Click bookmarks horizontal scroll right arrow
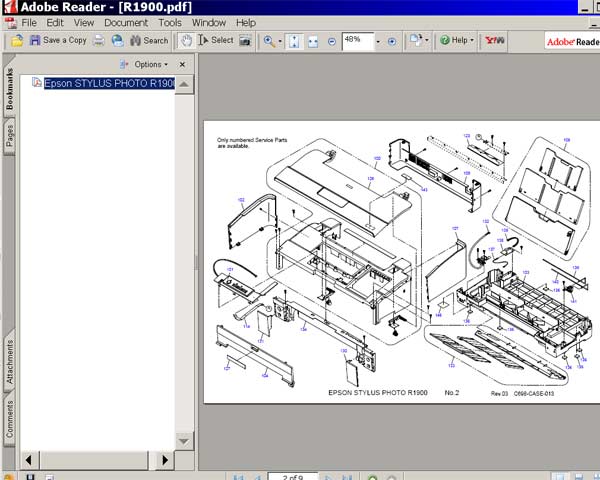Screen dimensions: 600x480 click(x=165, y=460)
